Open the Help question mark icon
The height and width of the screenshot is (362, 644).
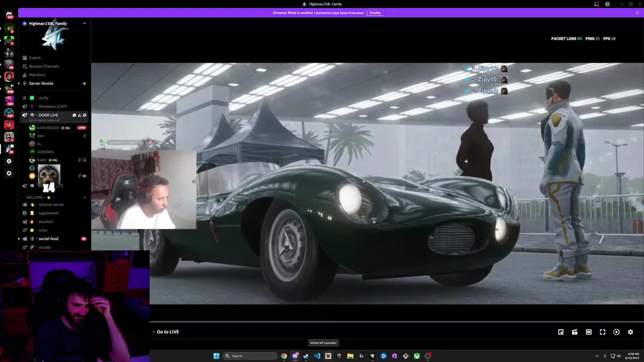tap(607, 4)
